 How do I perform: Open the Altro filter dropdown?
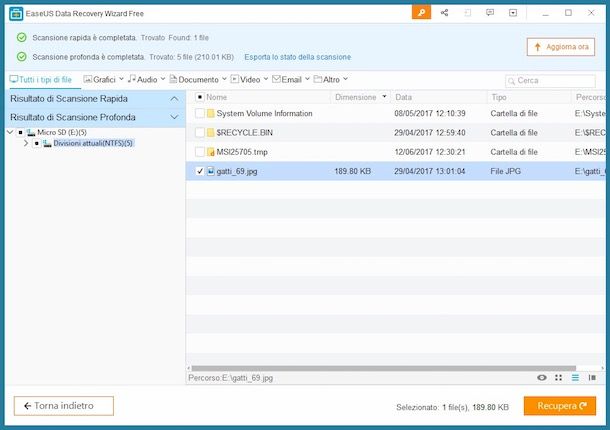[345, 79]
